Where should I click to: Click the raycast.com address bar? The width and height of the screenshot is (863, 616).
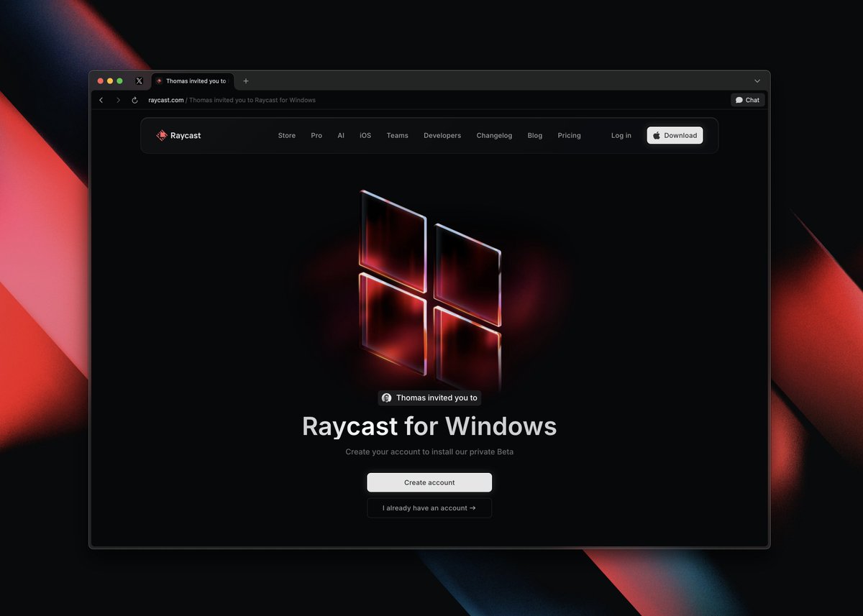click(x=232, y=100)
